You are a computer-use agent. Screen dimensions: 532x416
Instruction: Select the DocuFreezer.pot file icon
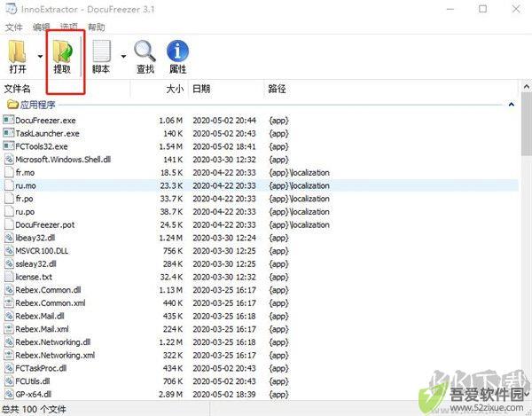coord(9,224)
